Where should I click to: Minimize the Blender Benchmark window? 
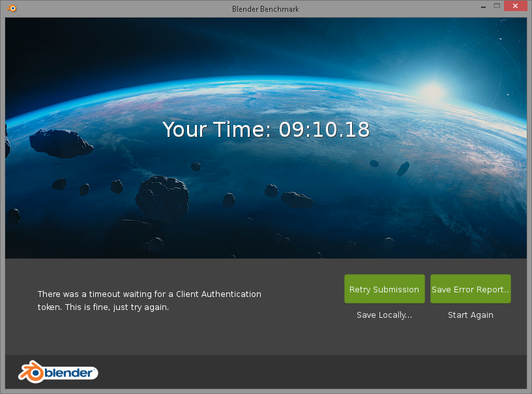click(483, 6)
